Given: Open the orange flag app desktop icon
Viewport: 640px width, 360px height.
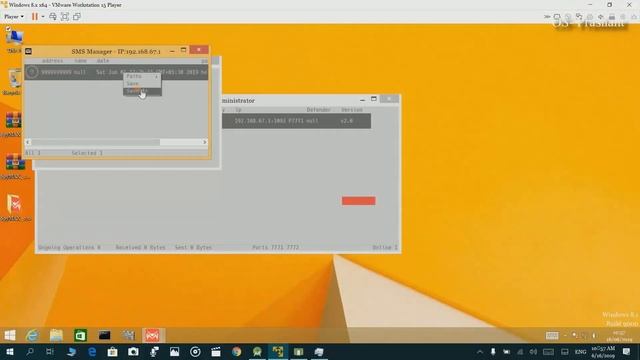Looking at the screenshot, I should pos(15,207).
